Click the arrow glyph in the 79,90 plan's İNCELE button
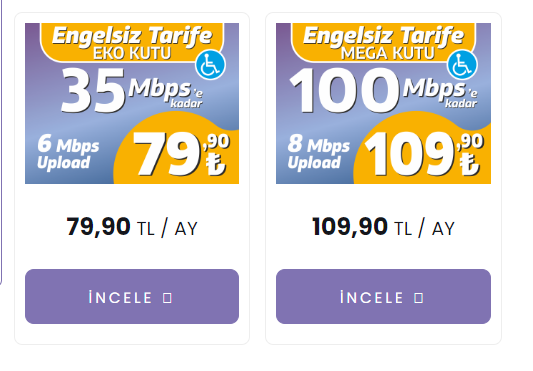Screen dimensions: 533x371 point(167,298)
